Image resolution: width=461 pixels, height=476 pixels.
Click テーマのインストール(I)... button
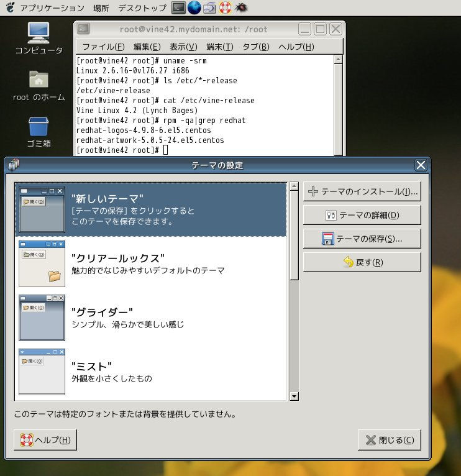coord(362,191)
